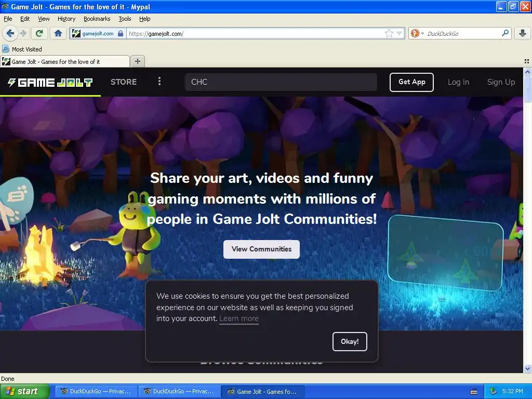This screenshot has height=399, width=532.
Task: Click the Get App button
Action: coord(411,82)
